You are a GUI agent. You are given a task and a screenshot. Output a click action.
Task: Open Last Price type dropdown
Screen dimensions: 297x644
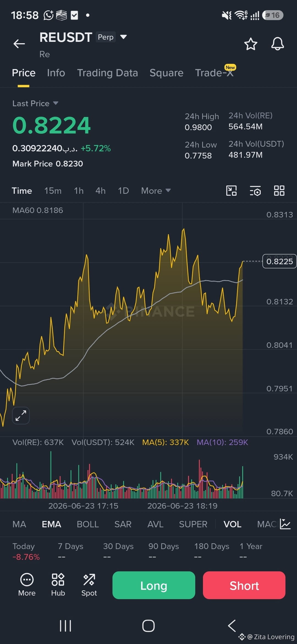click(x=35, y=103)
